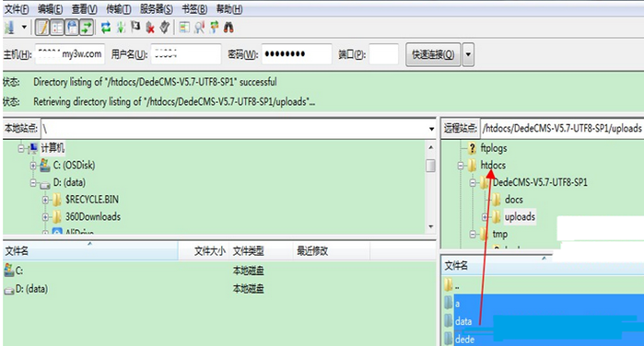Collapse the D: (data) tree node
Screen dimensions: 644x346
33,182
